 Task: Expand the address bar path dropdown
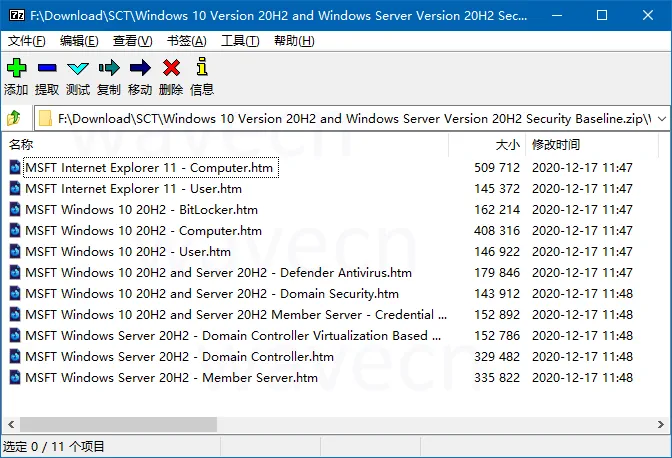click(x=662, y=118)
